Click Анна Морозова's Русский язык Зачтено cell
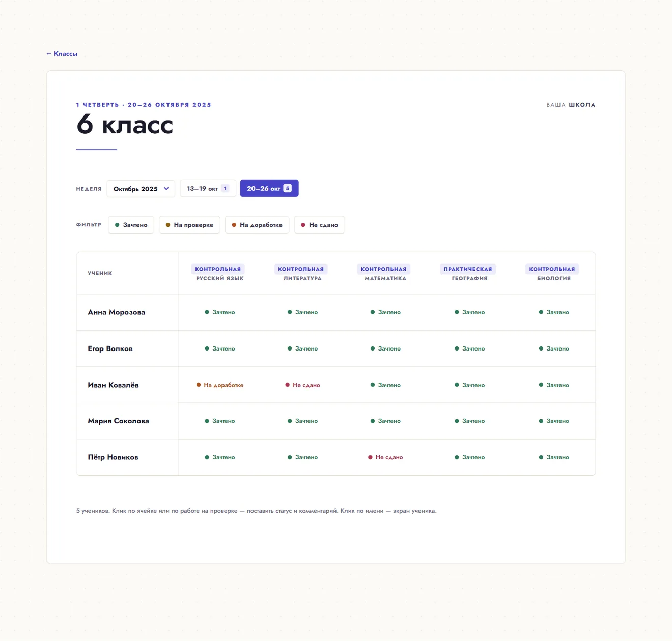This screenshot has height=641, width=672. pos(220,312)
